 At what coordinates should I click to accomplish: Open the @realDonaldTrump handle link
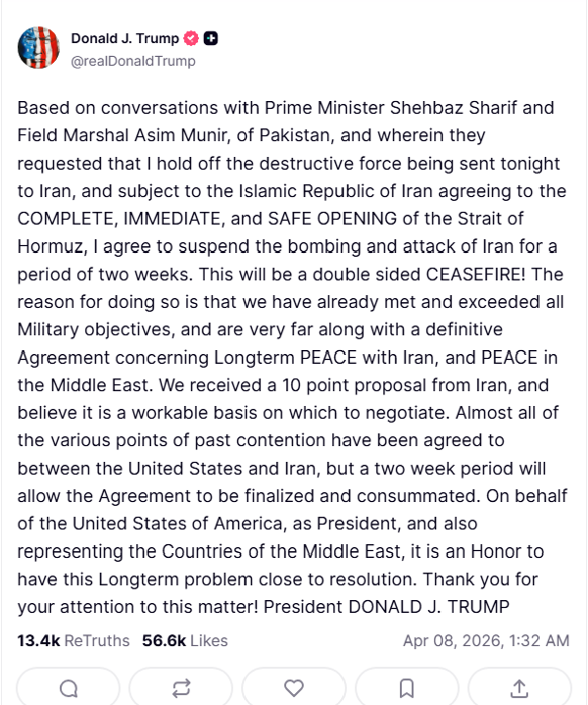133,61
